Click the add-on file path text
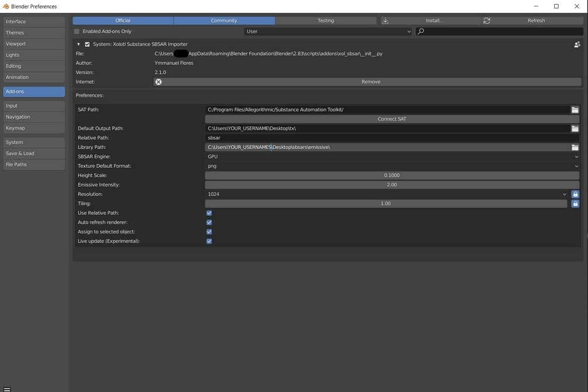Image resolution: width=588 pixels, height=392 pixels. [269, 54]
